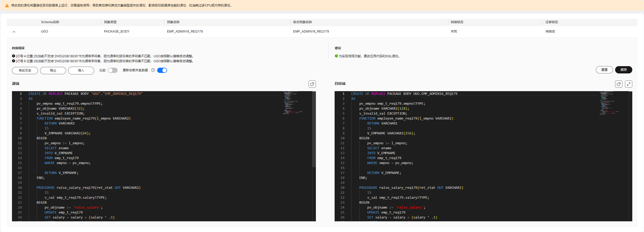644x232 pixels.
Task: Click the error icon for 行号:4 message
Action: click(14, 56)
